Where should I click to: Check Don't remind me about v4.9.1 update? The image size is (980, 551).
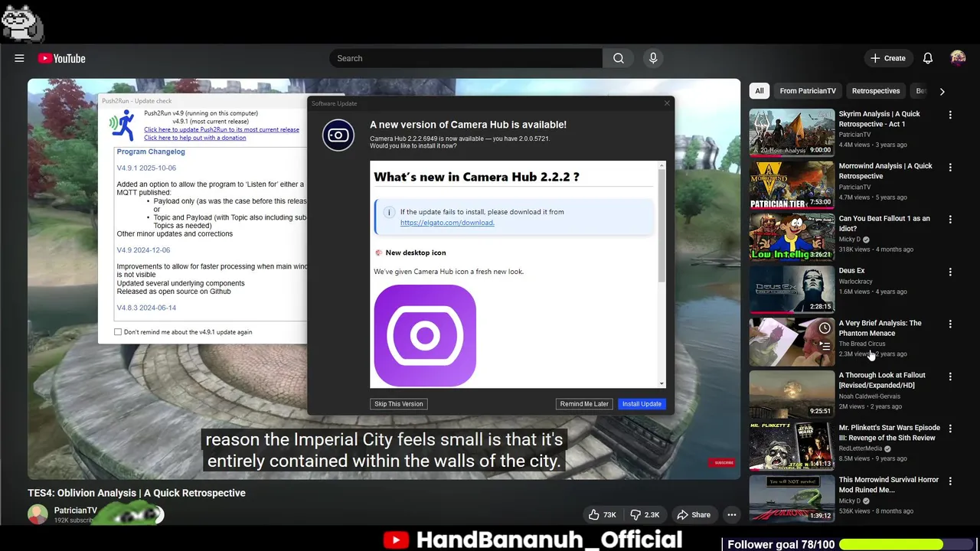coord(118,332)
